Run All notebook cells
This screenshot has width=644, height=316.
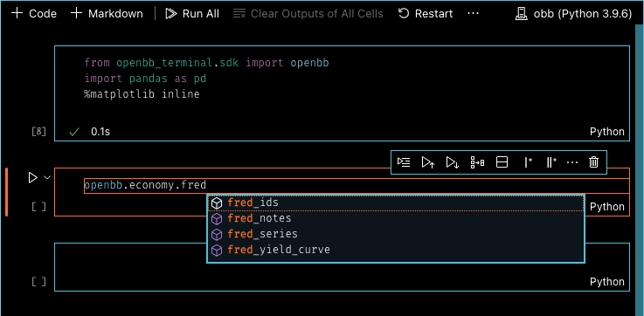coord(192,14)
